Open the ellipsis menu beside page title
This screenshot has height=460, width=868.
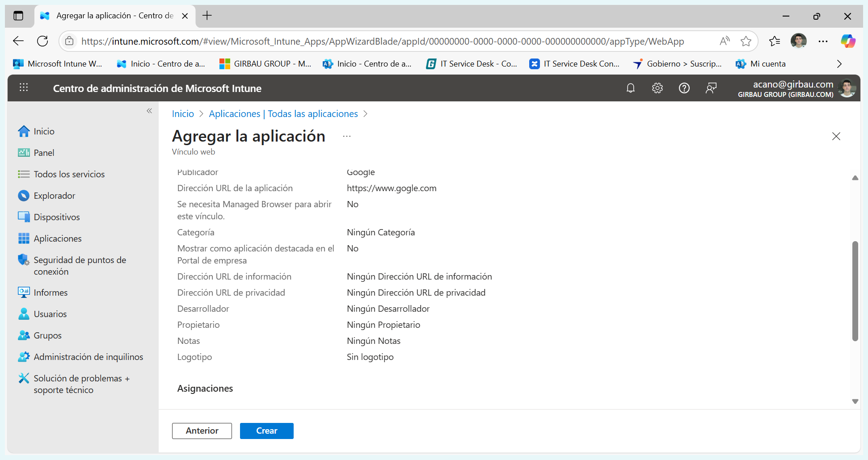pyautogui.click(x=347, y=136)
